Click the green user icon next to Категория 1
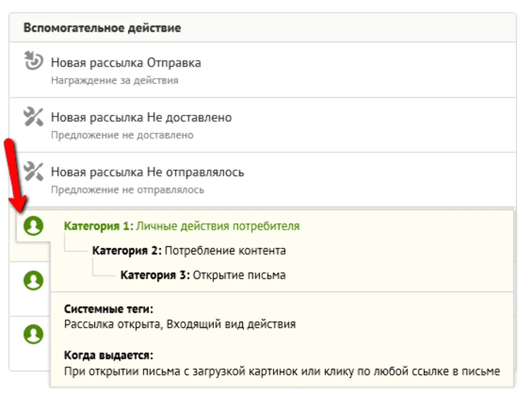The width and height of the screenshot is (532, 396). [x=33, y=225]
